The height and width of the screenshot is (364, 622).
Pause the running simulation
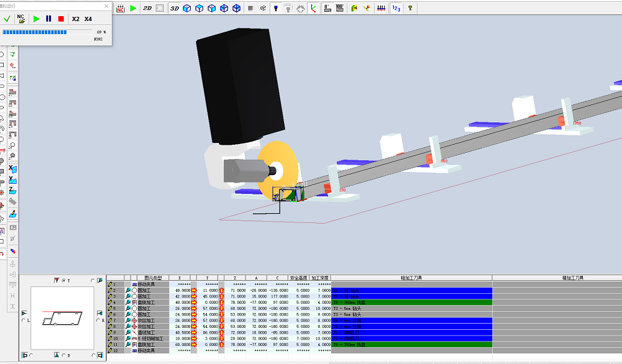[48, 19]
